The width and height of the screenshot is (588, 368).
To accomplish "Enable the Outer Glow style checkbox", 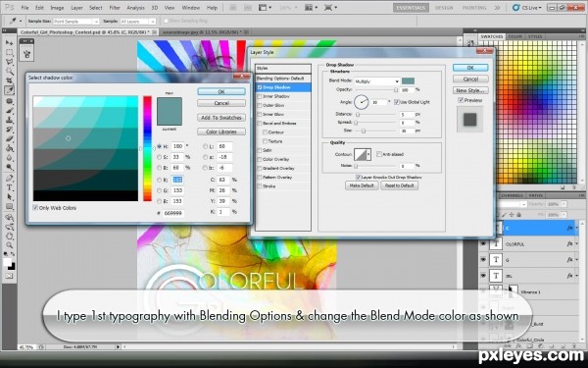I will (x=259, y=105).
